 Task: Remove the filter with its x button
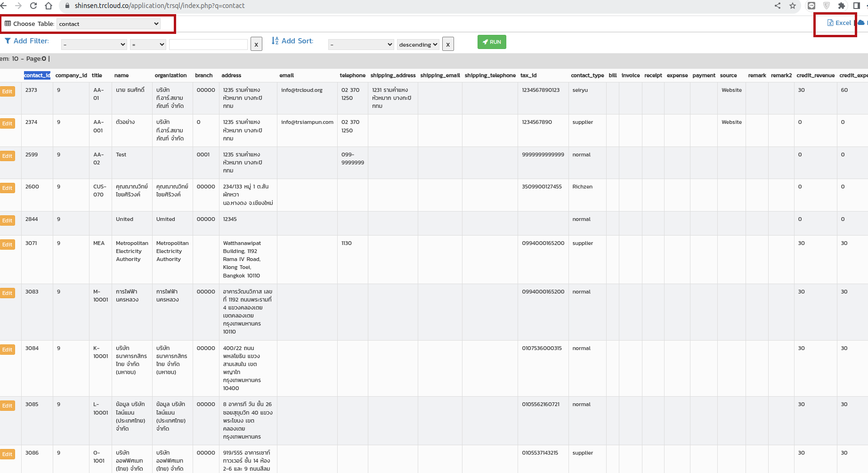[x=256, y=44]
